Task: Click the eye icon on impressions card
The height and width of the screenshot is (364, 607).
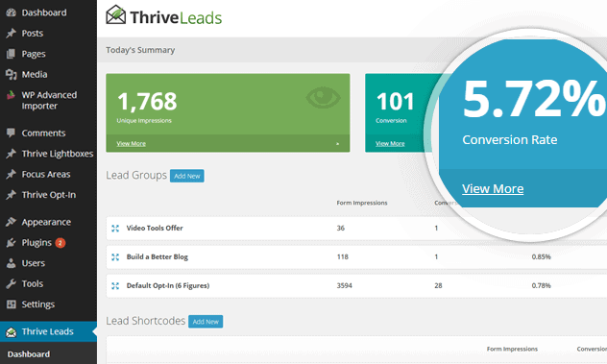Action: pyautogui.click(x=324, y=97)
